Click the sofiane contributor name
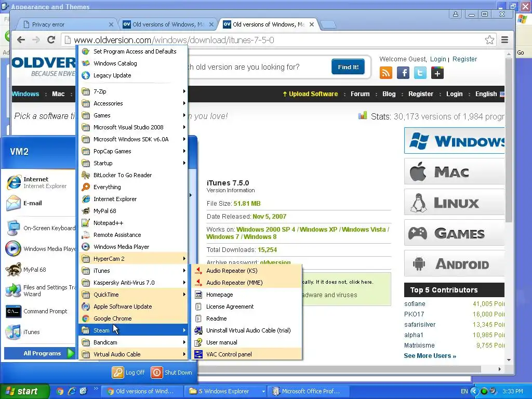Viewport: 532px width, 399px height. 415,303
